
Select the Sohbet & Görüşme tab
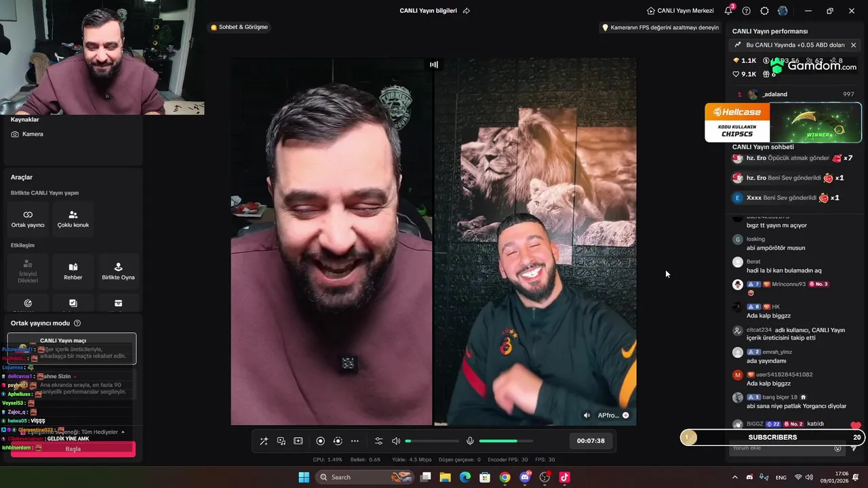point(239,27)
